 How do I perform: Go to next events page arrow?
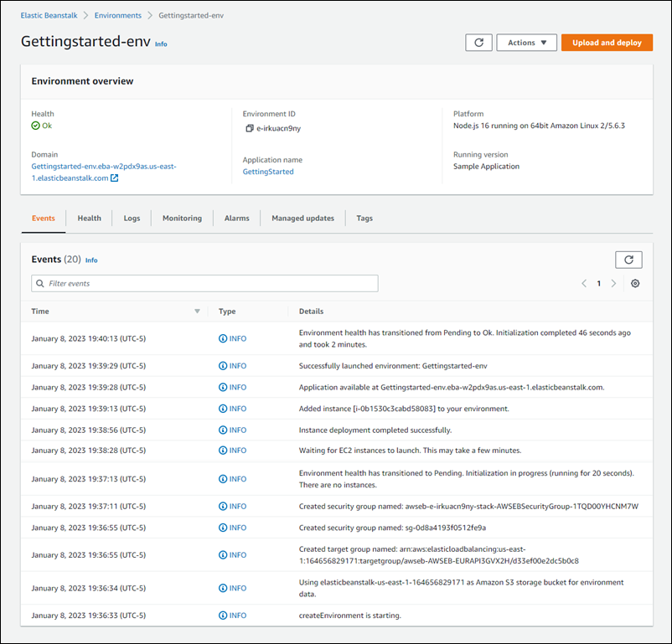coord(613,284)
